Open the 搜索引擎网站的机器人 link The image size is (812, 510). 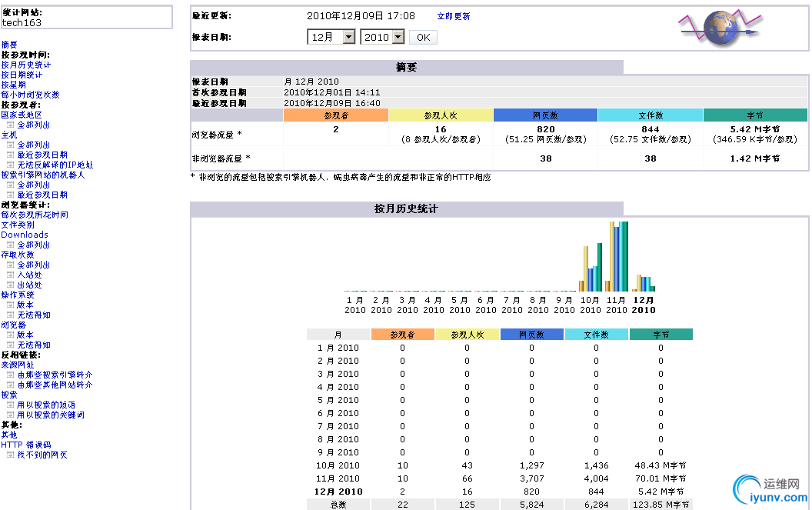tap(42, 175)
